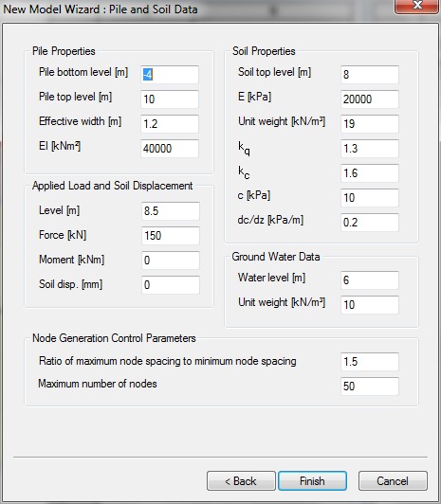Viewport: 441px width, 504px height.
Task: Click the Finish button
Action: click(x=312, y=481)
